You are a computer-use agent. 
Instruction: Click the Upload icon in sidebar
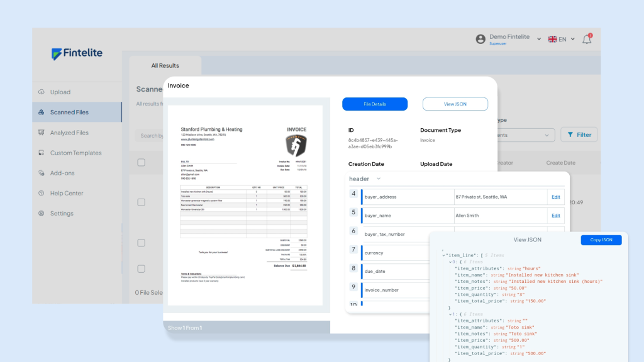(x=42, y=92)
